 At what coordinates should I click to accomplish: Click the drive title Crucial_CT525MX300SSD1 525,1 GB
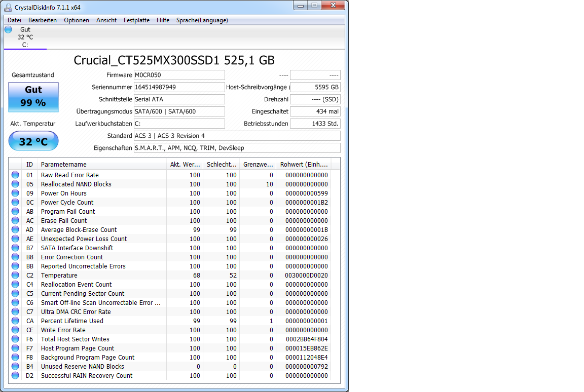coord(174,60)
